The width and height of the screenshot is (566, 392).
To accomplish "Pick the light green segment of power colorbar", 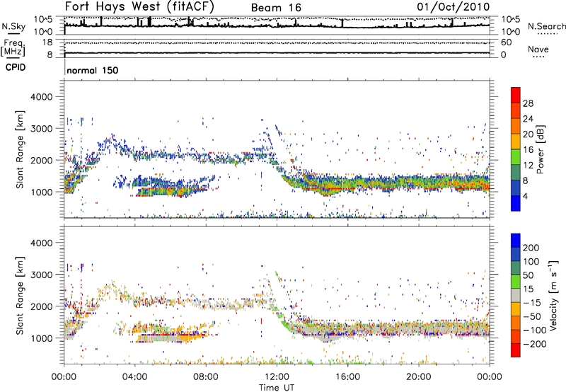I will pos(516,157).
